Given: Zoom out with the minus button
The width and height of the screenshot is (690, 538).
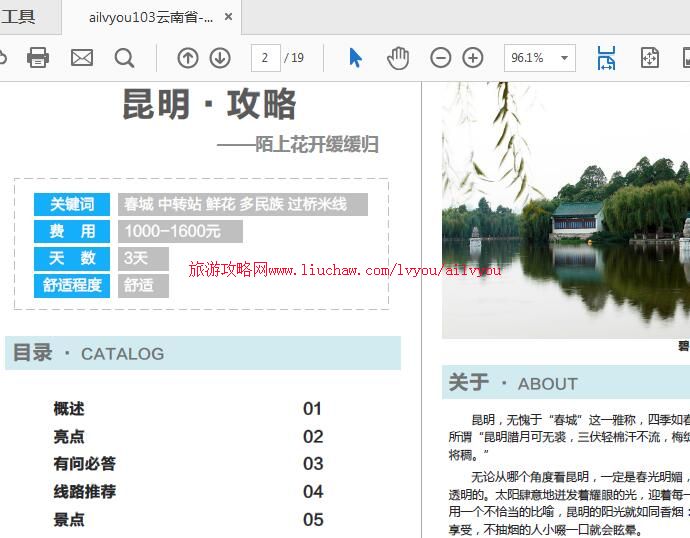Looking at the screenshot, I should pos(440,58).
